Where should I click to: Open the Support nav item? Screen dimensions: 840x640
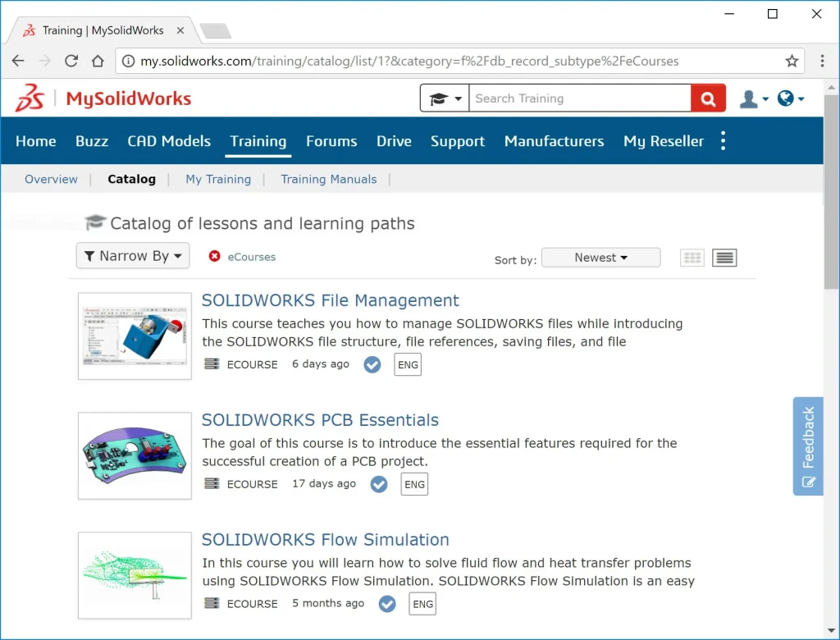(x=458, y=141)
